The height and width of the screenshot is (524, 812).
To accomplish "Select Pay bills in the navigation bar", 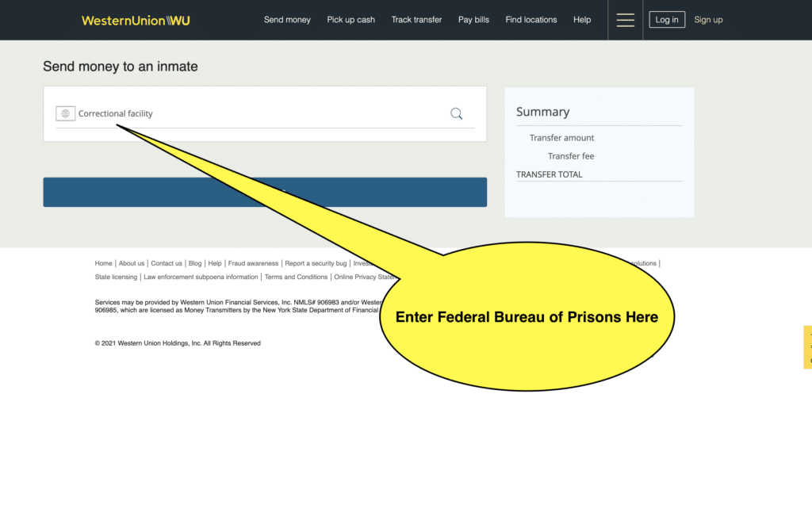I will pyautogui.click(x=473, y=20).
